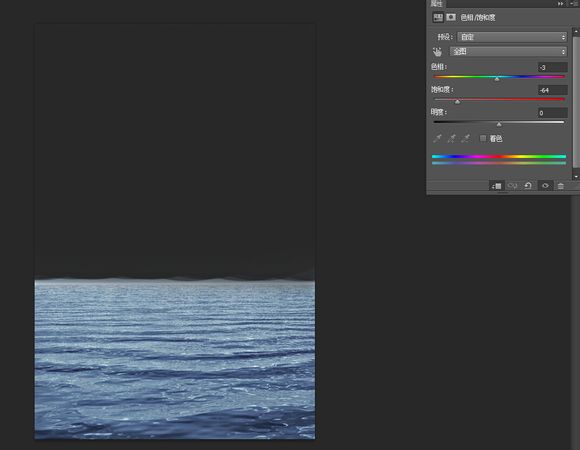Click the clip-to-layer icon at panel bottom
The height and width of the screenshot is (450, 580).
click(496, 186)
